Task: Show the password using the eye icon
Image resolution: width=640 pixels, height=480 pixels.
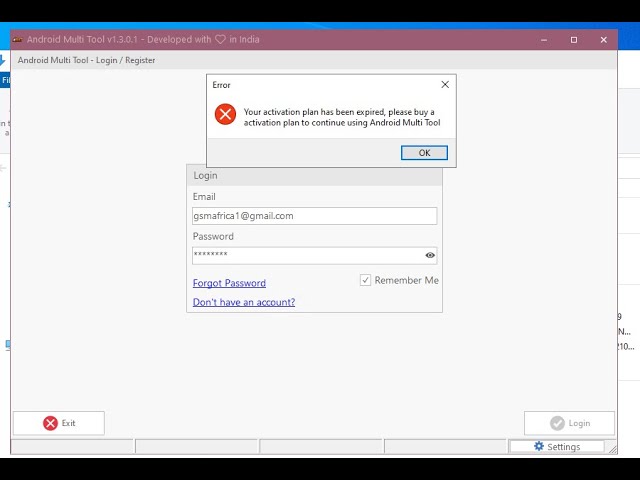Action: (430, 255)
